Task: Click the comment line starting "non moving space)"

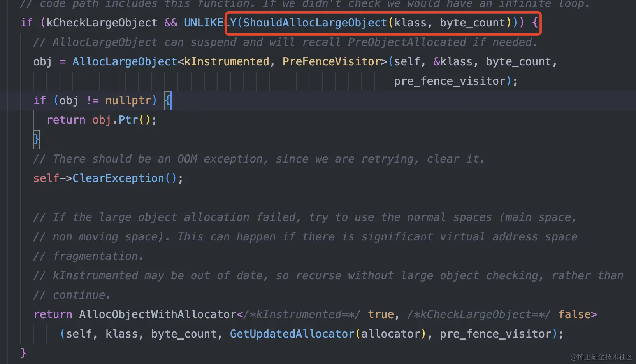Action: click(306, 236)
